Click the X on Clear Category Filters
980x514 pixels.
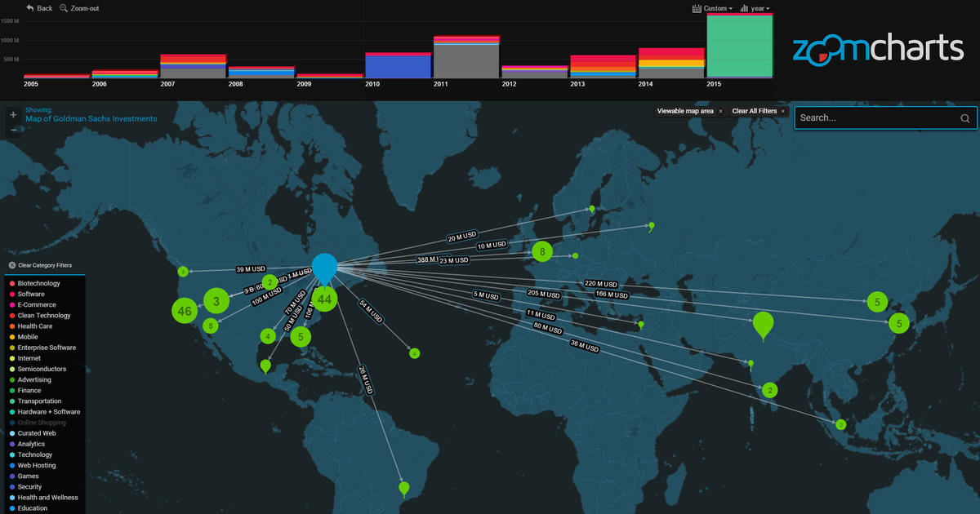pyautogui.click(x=12, y=265)
